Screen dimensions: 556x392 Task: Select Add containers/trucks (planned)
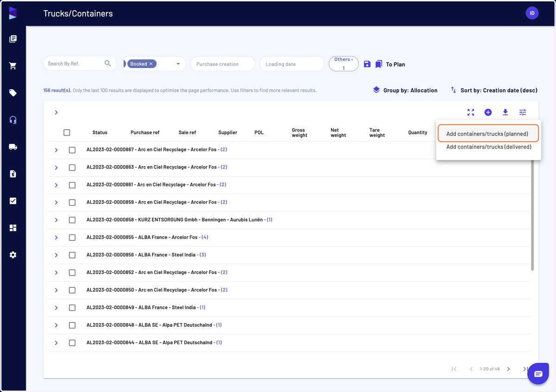tap(488, 134)
